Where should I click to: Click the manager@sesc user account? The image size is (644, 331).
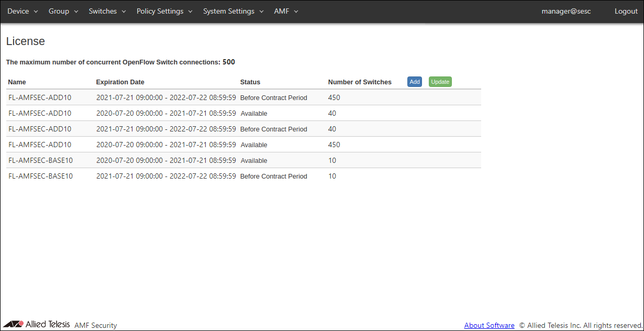tap(566, 11)
